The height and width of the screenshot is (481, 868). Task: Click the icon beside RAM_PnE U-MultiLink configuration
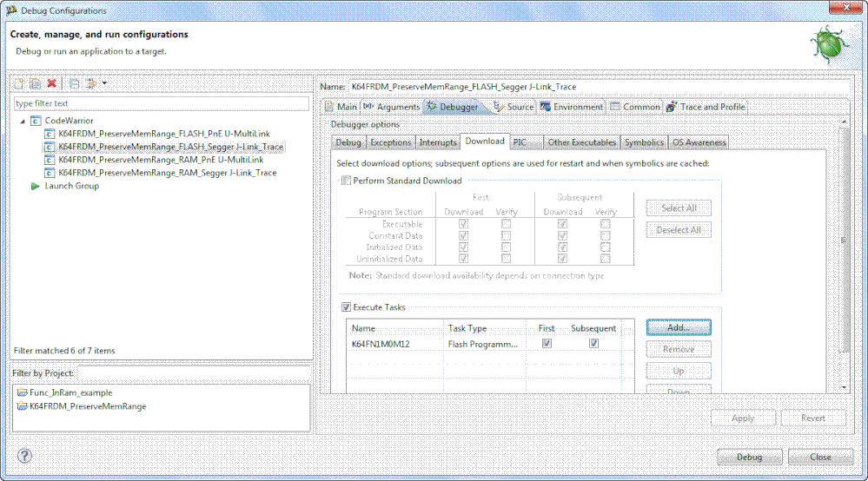(50, 160)
